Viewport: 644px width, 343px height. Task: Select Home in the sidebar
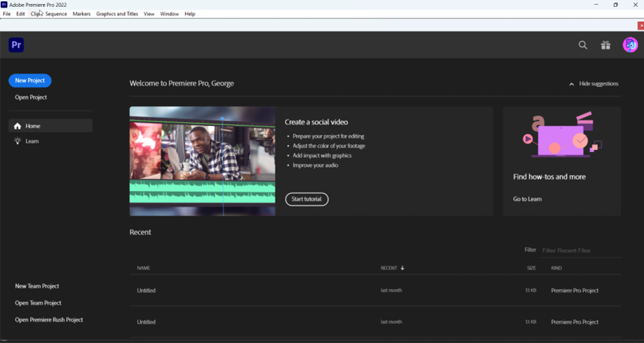(51, 126)
